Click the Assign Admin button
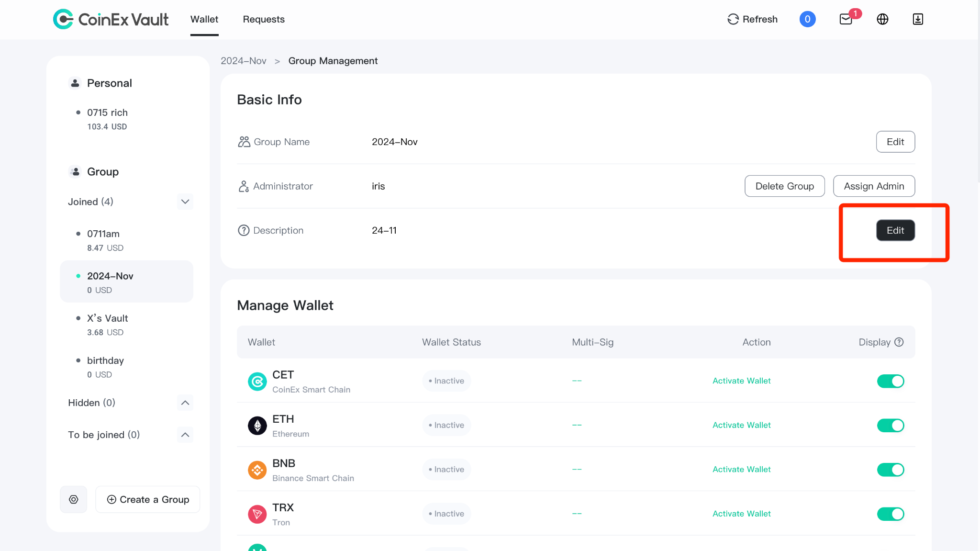 pyautogui.click(x=874, y=186)
